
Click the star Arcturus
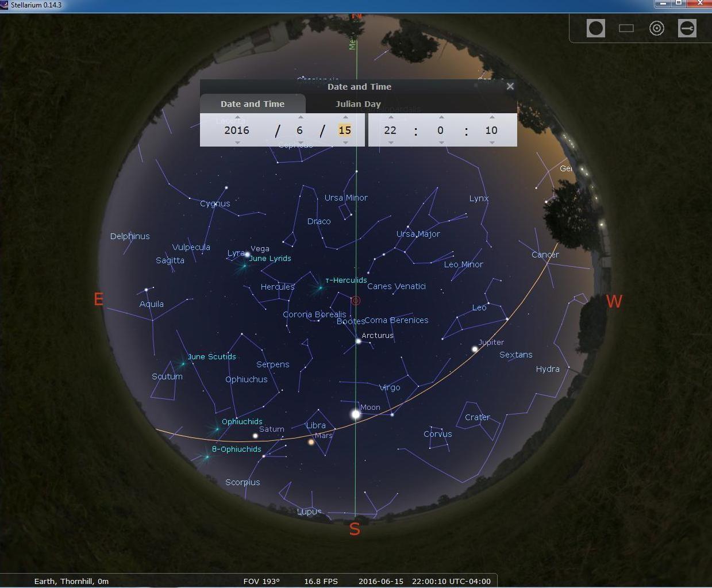tap(358, 341)
